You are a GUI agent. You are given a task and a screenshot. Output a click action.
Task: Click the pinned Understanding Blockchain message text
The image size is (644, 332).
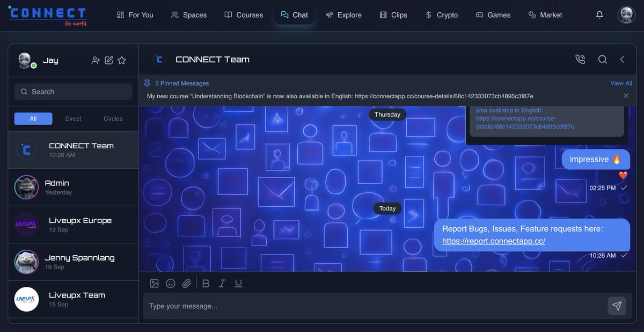point(340,96)
